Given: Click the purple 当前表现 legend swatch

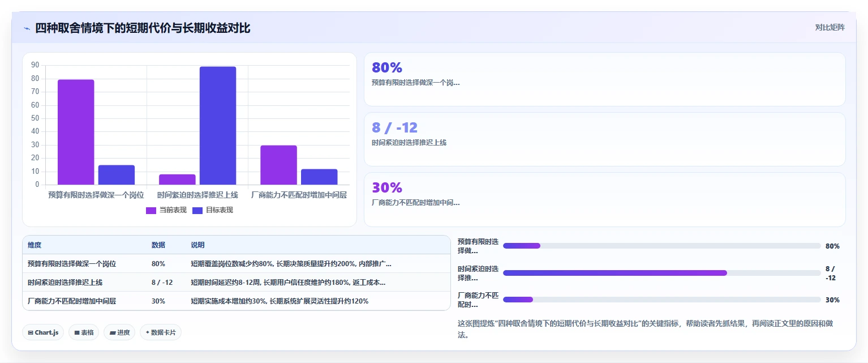Looking at the screenshot, I should coord(151,211).
